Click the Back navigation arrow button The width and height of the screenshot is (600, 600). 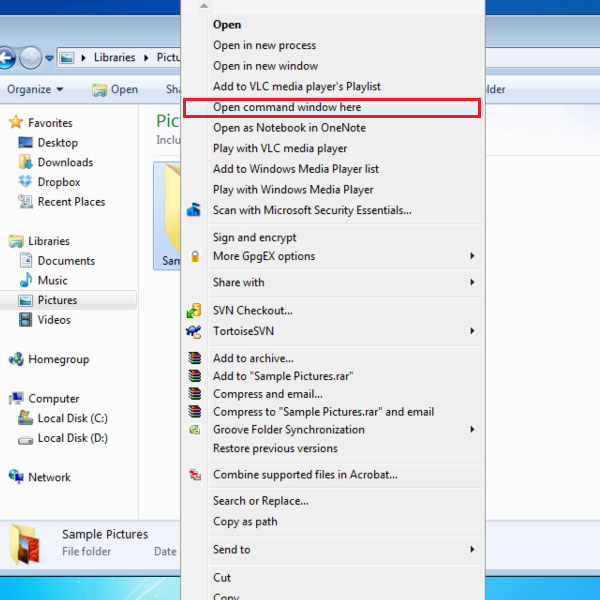pos(6,58)
